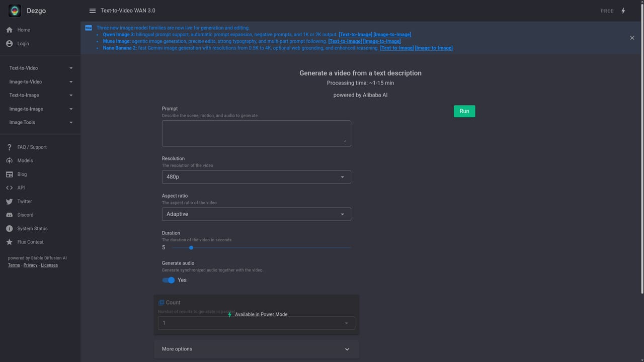Viewport: 644px width, 362px height.
Task: Expand the Text-to-Image sidebar menu
Action: pos(40,95)
